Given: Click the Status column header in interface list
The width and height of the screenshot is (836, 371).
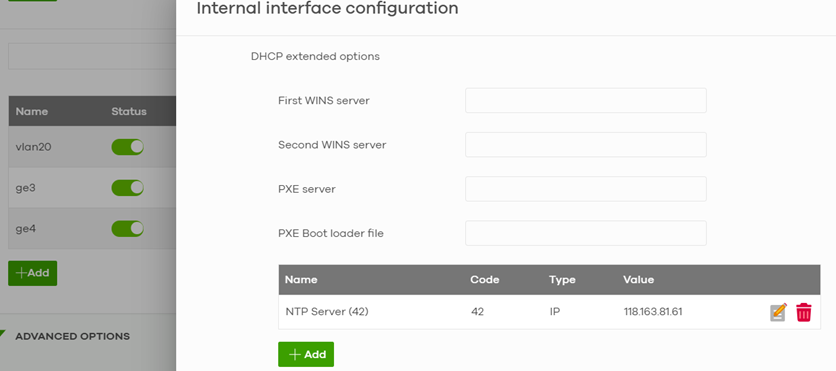Looking at the screenshot, I should [x=128, y=111].
